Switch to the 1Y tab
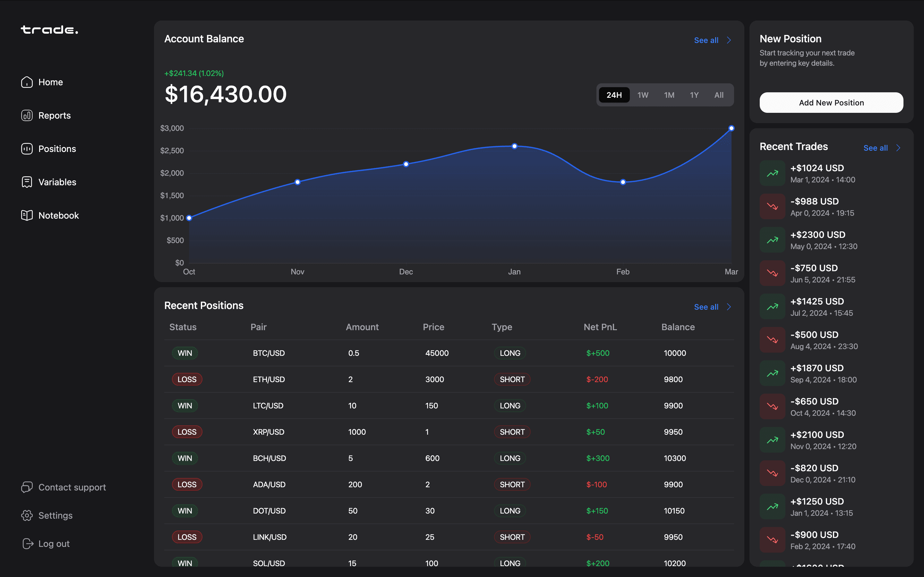Viewport: 924px width, 577px height. 694,95
